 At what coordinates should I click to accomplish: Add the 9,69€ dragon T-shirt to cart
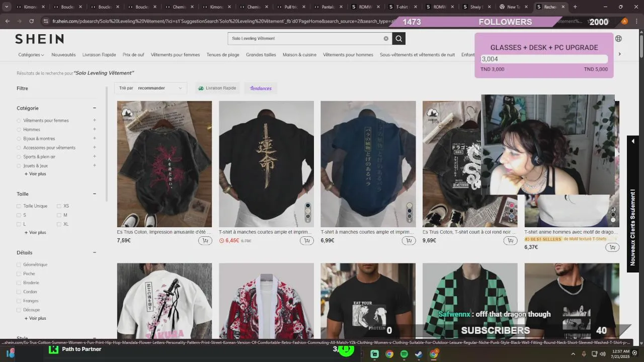511,241
